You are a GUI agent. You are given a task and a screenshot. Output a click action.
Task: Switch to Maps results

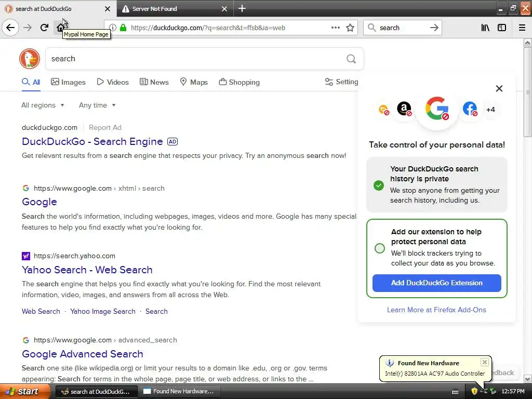click(194, 82)
